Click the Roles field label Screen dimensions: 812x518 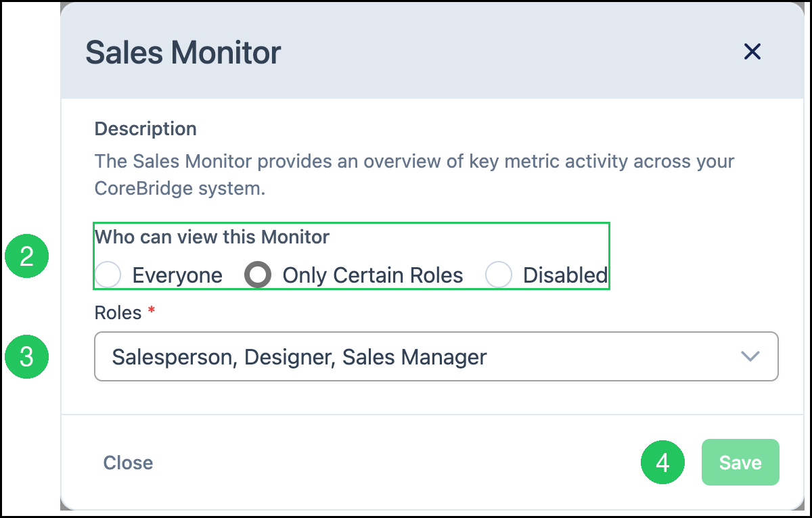[x=118, y=312]
